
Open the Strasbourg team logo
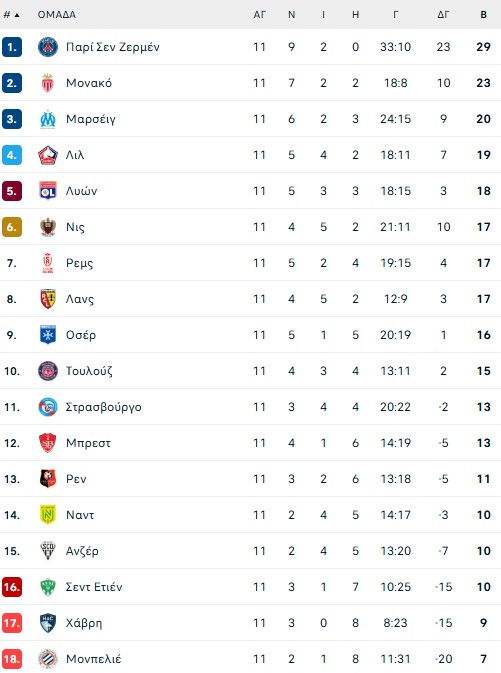point(48,407)
